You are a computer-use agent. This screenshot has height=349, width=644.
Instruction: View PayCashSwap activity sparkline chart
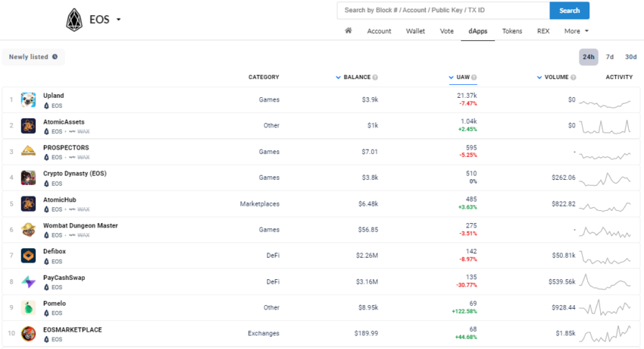tap(605, 282)
